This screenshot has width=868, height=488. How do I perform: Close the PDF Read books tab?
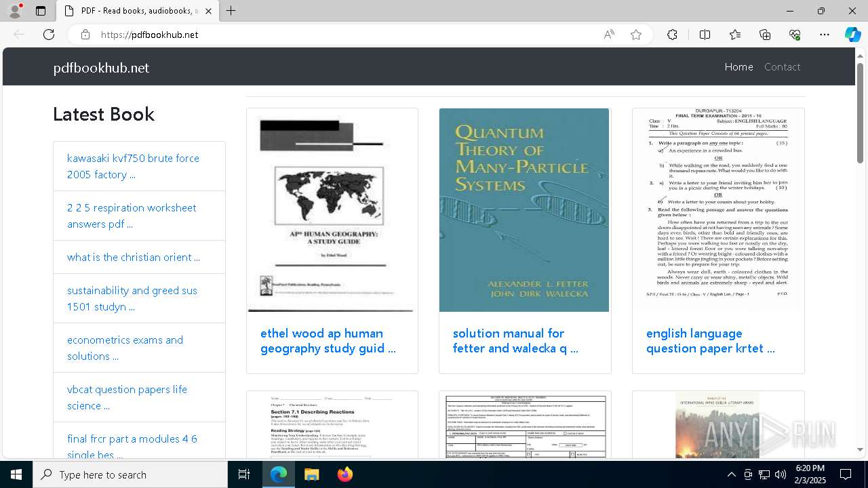pos(208,11)
